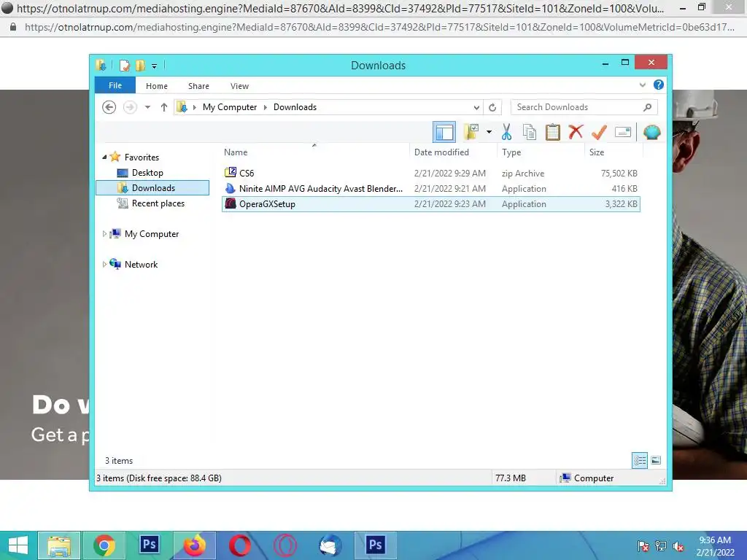
Task: Toggle the navigation pane layout button
Action: (444, 132)
